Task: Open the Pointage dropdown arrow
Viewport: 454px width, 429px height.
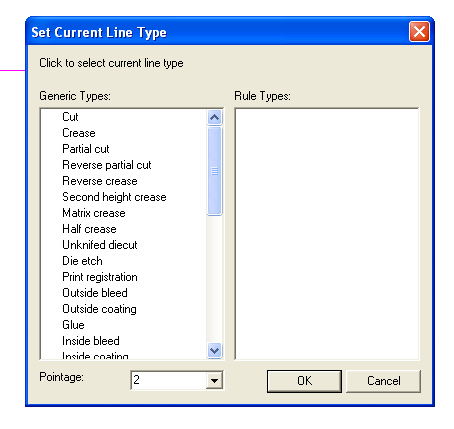Action: click(214, 380)
